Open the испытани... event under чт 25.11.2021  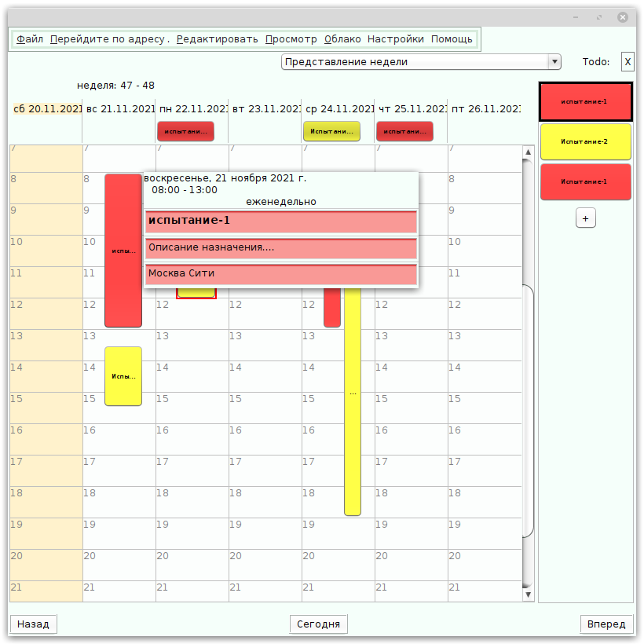(404, 131)
